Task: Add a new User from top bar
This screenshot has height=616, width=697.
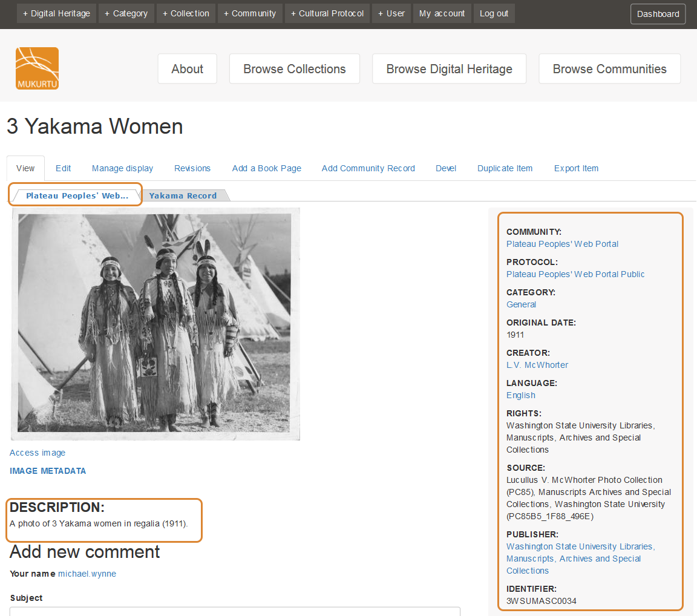Action: (391, 13)
